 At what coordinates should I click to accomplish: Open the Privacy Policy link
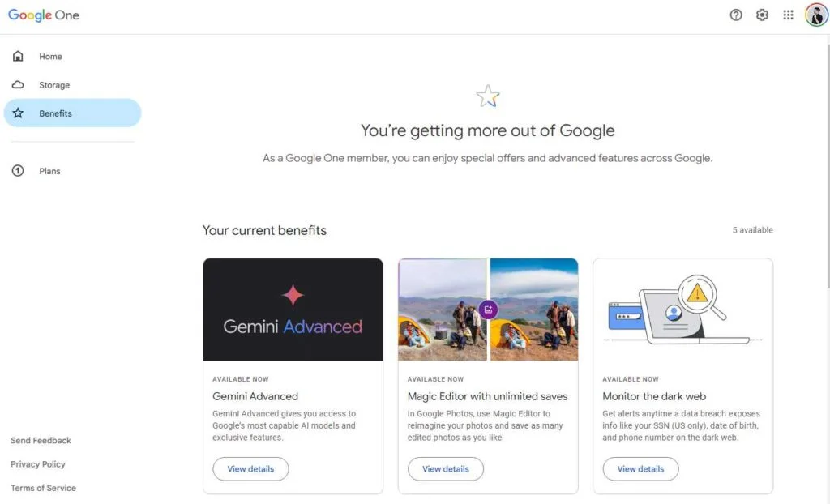point(38,464)
